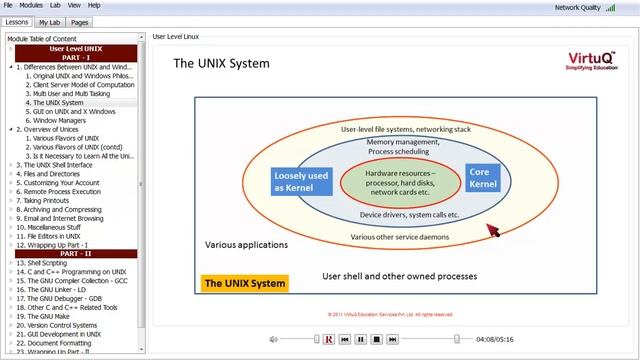The width and height of the screenshot is (640, 360).
Task: Click the PART - II section header
Action: [x=76, y=254]
